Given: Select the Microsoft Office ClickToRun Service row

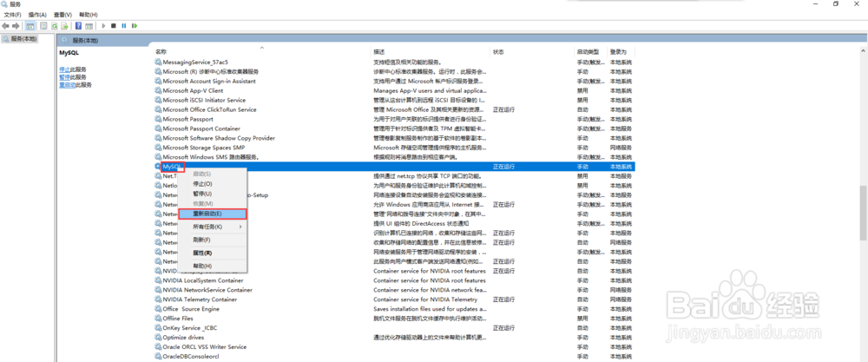Looking at the screenshot, I should 394,109.
